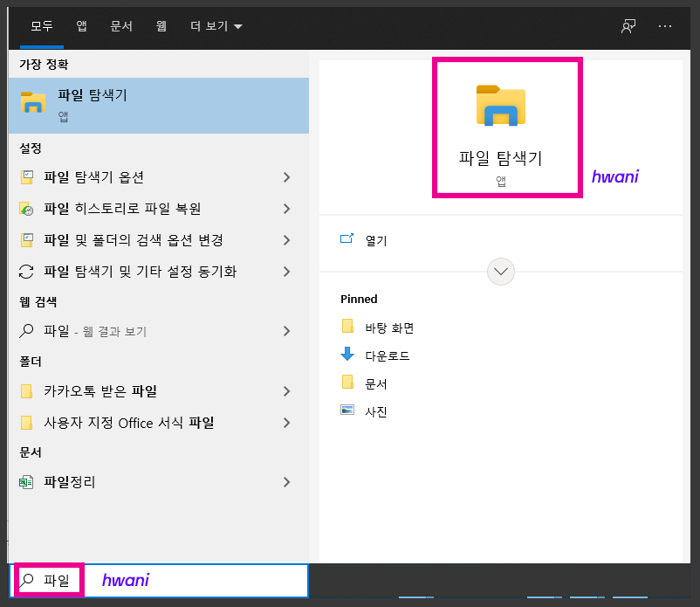Click the Excel icon for 파일정리
The height and width of the screenshot is (607, 700).
26,482
